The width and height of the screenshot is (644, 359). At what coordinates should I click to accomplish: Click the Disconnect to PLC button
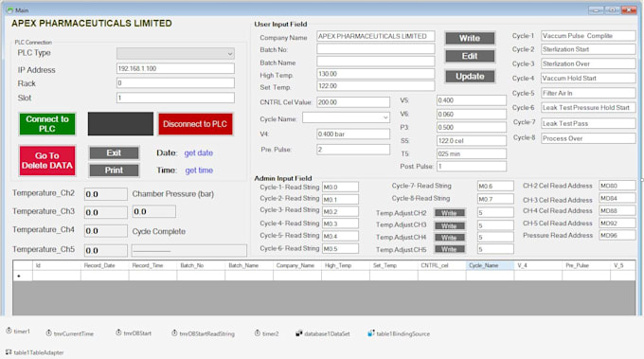195,124
